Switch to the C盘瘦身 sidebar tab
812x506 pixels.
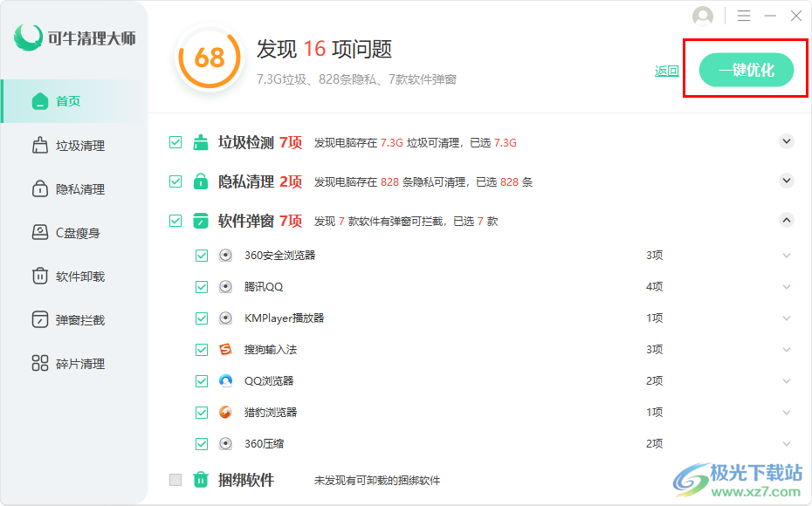click(78, 233)
